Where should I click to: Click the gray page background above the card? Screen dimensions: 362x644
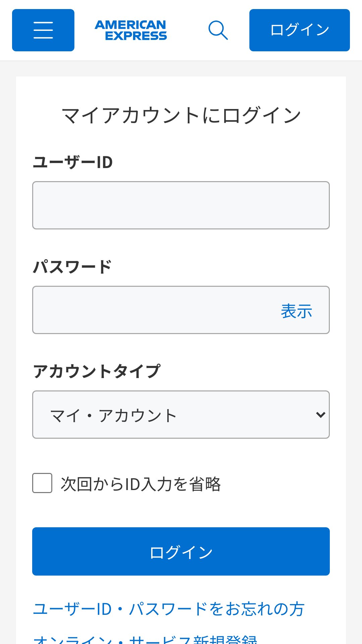(181, 69)
